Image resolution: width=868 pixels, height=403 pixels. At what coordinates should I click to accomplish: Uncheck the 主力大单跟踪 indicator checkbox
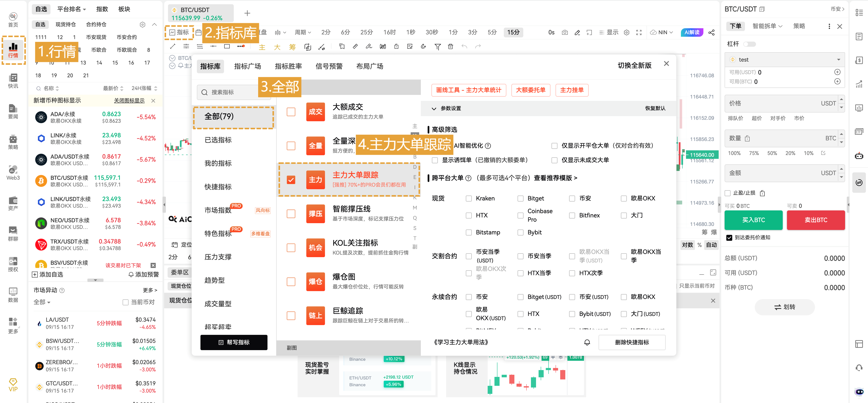[x=291, y=180]
